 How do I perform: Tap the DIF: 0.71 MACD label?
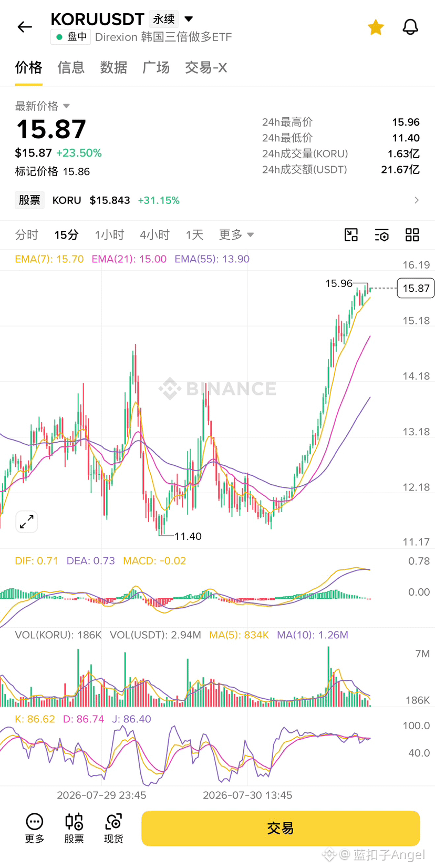[x=36, y=560]
